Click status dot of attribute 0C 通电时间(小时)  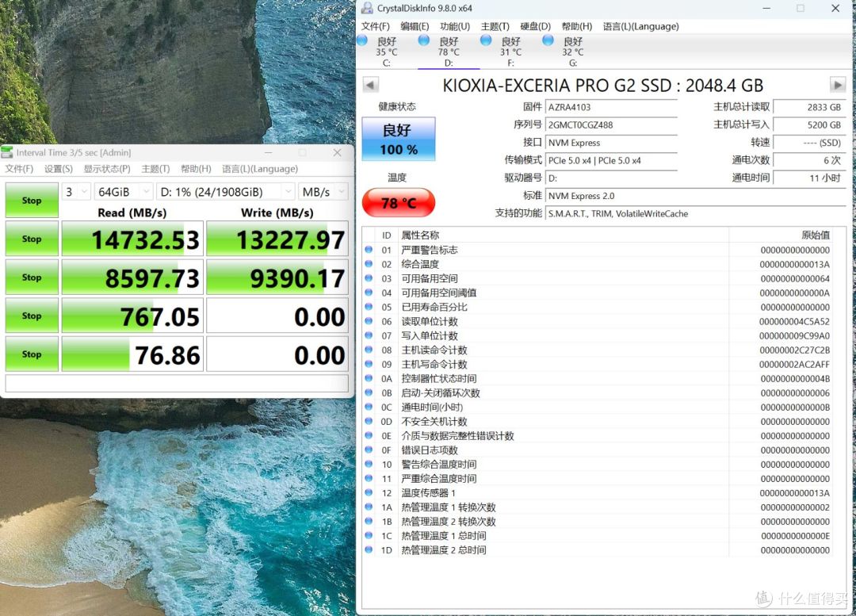pyautogui.click(x=369, y=407)
